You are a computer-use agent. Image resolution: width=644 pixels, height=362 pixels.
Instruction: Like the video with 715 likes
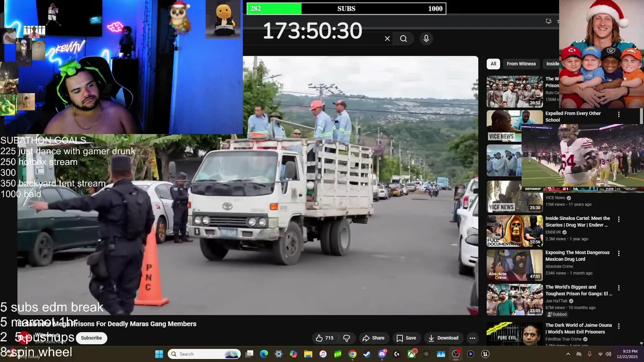[x=325, y=338]
